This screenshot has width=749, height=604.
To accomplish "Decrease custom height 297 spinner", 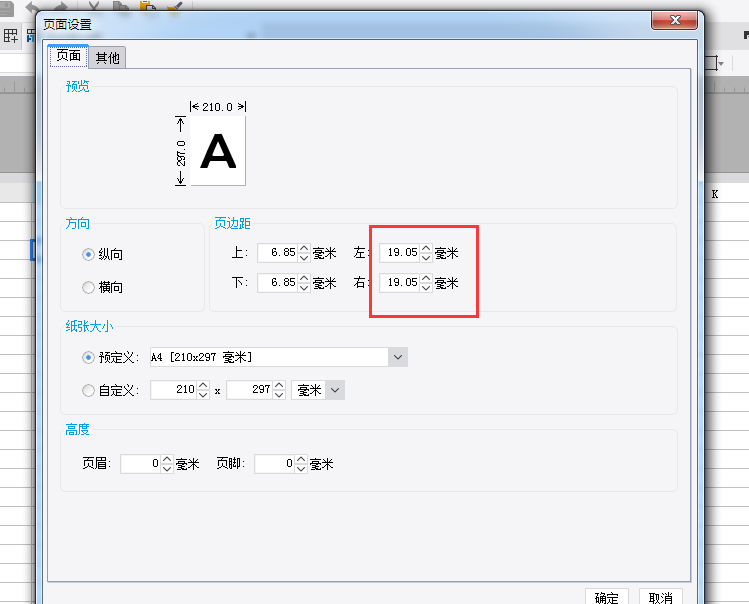I will coord(279,395).
